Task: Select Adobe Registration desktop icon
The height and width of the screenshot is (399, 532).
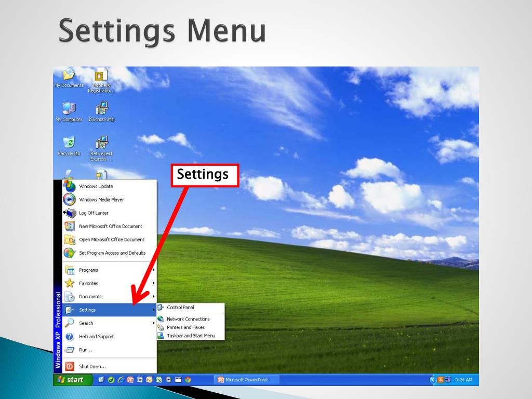Action: pyautogui.click(x=101, y=81)
